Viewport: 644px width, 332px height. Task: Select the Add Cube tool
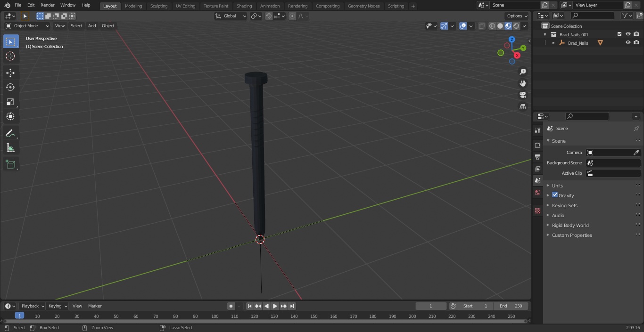[10, 164]
